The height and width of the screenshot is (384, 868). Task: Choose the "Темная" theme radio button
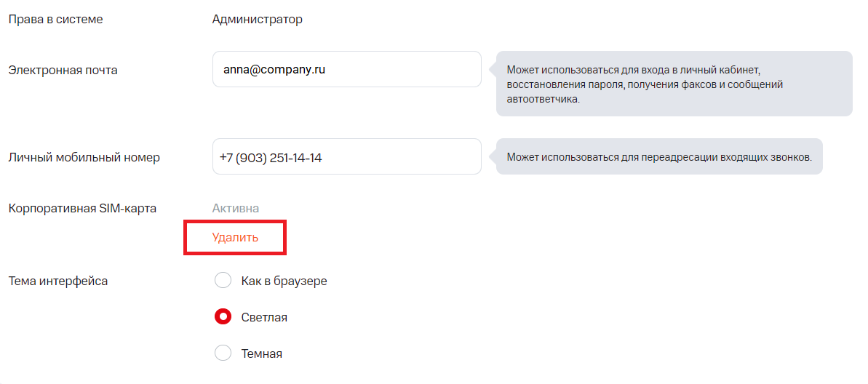(x=223, y=353)
